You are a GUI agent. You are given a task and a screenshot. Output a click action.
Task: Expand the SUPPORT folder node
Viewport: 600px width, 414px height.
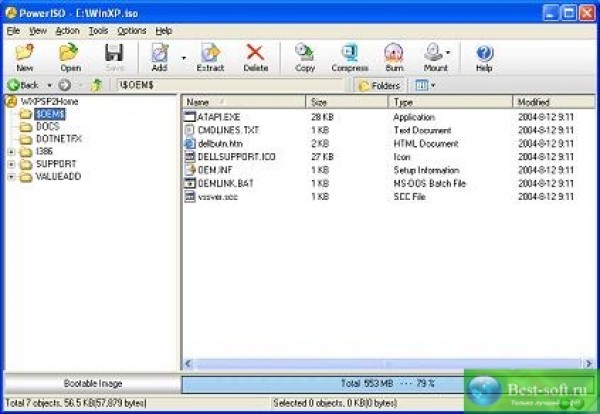coord(11,164)
